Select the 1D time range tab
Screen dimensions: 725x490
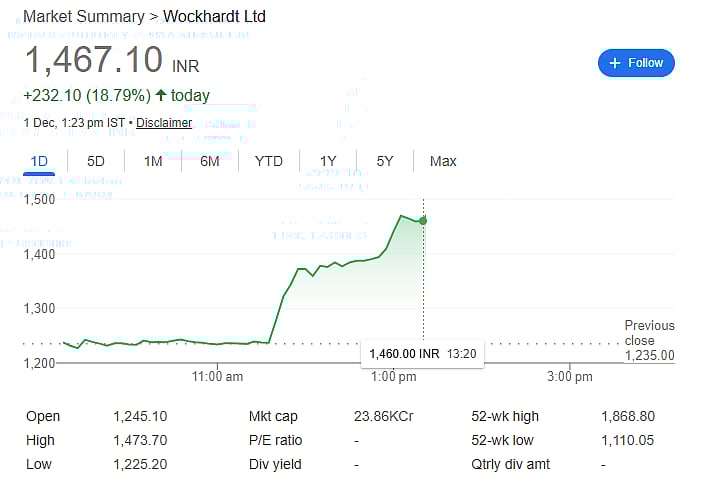(39, 161)
